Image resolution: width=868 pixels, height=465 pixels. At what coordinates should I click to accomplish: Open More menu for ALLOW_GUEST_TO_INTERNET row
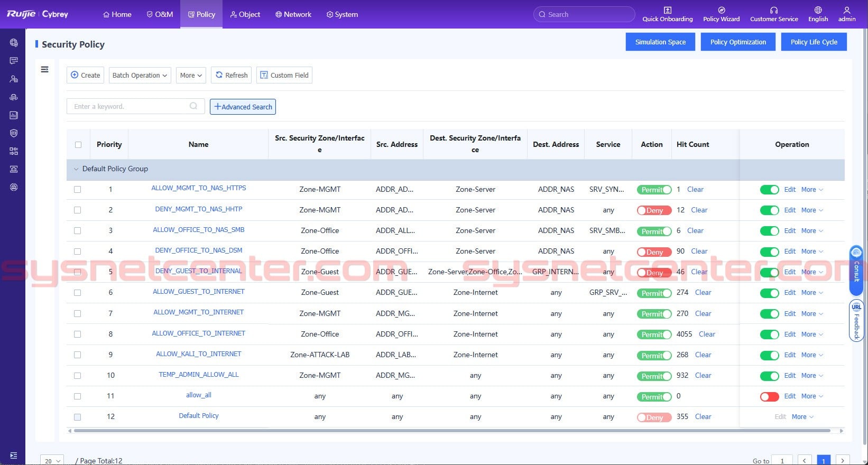[x=812, y=292]
